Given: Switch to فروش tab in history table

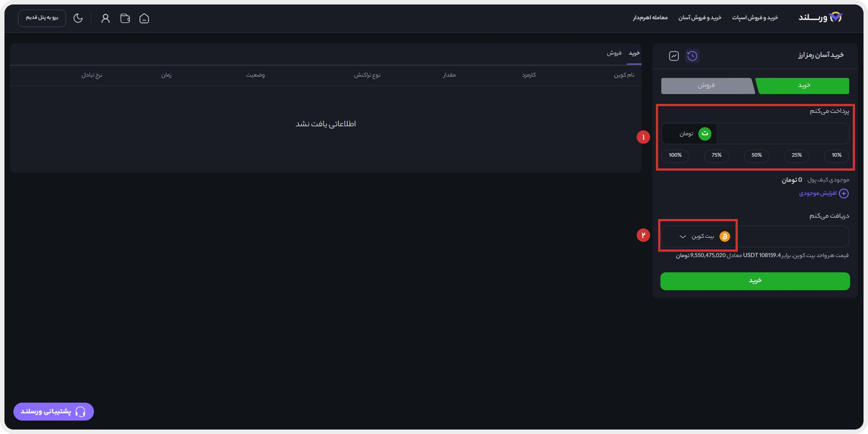Looking at the screenshot, I should click(614, 53).
